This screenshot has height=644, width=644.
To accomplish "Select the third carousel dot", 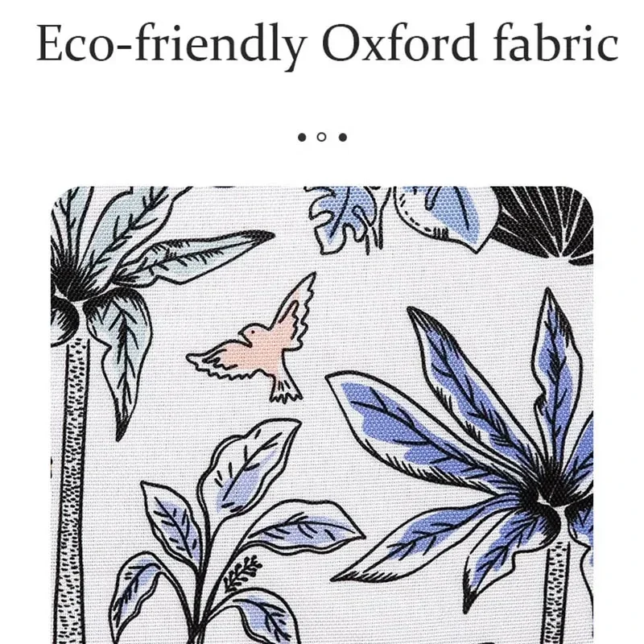I will pyautogui.click(x=343, y=137).
